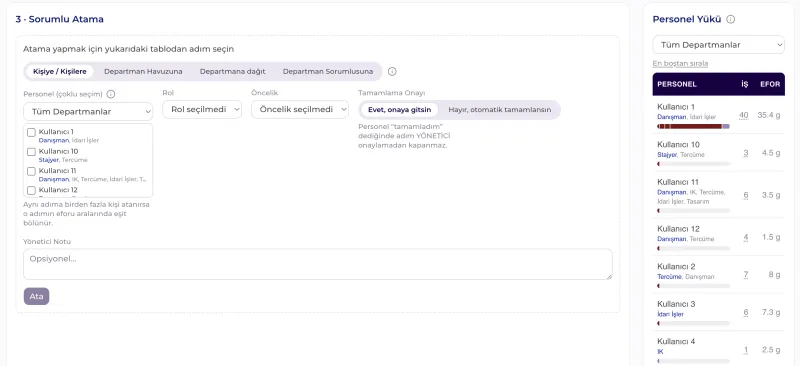Click Kullanıcı 4 name in workload table
Screen dimensions: 800x366
(x=676, y=341)
